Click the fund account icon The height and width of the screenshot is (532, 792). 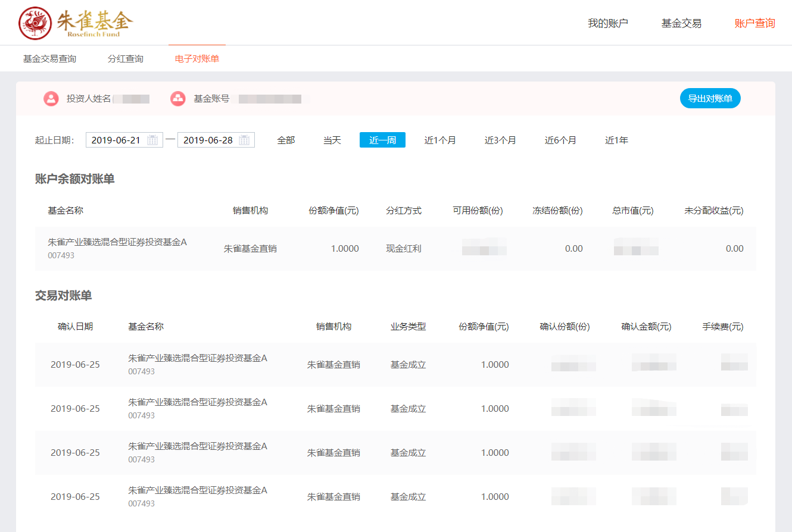click(178, 99)
